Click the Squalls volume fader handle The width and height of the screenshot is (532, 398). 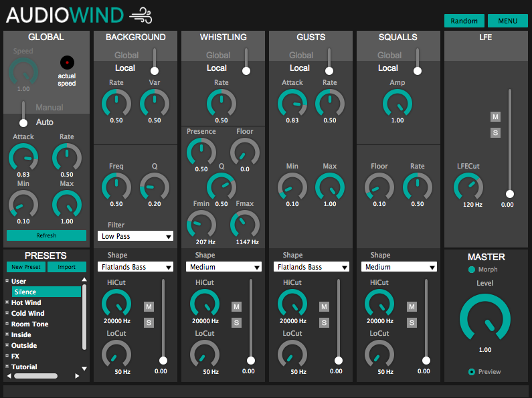click(426, 361)
